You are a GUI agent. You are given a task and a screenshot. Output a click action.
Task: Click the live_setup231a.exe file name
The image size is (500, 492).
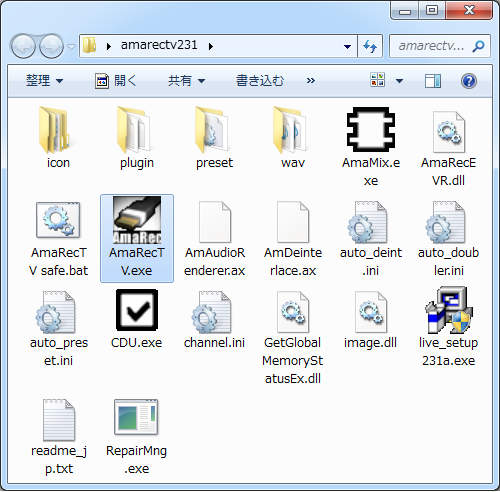click(x=449, y=352)
